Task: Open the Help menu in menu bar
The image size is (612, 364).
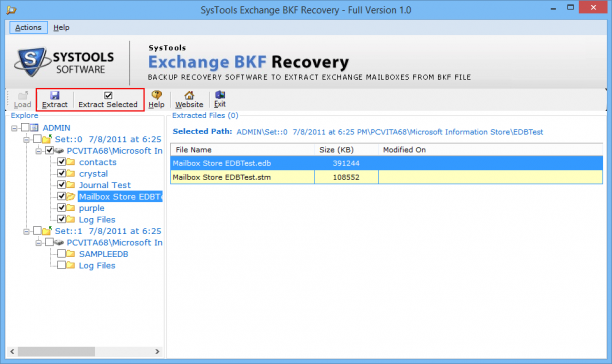Action: coord(61,27)
